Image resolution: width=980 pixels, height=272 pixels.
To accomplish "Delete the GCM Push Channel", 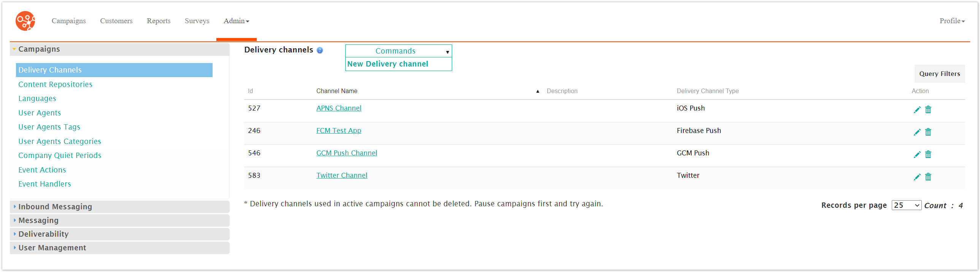I will pos(928,154).
